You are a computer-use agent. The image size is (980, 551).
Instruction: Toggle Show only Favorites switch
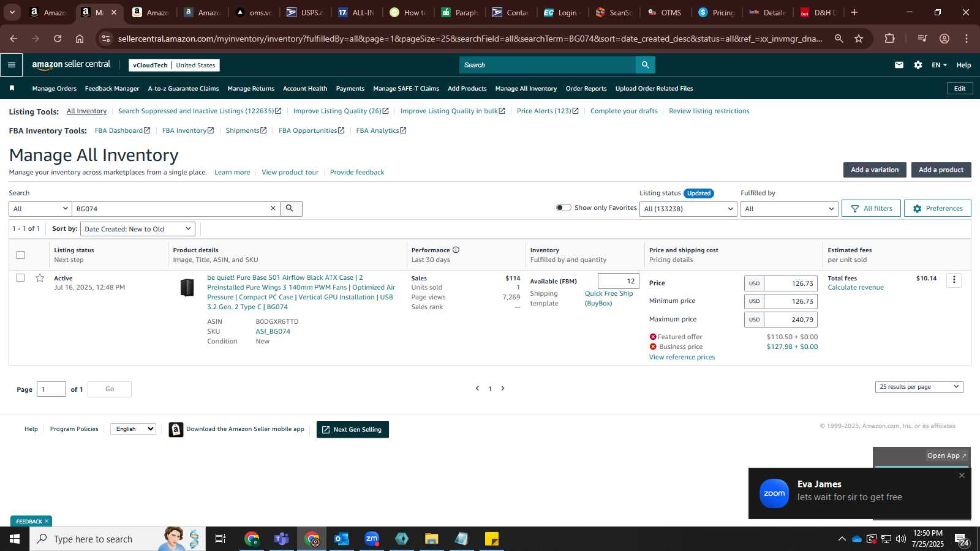tap(563, 208)
